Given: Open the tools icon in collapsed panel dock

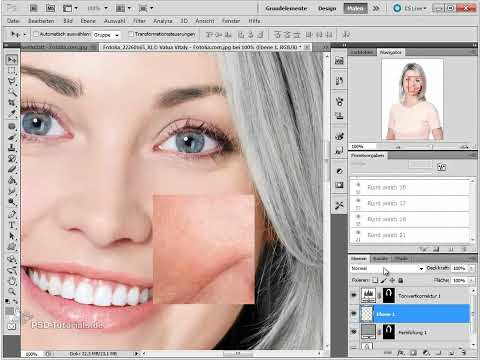Looking at the screenshot, I should [x=339, y=205].
